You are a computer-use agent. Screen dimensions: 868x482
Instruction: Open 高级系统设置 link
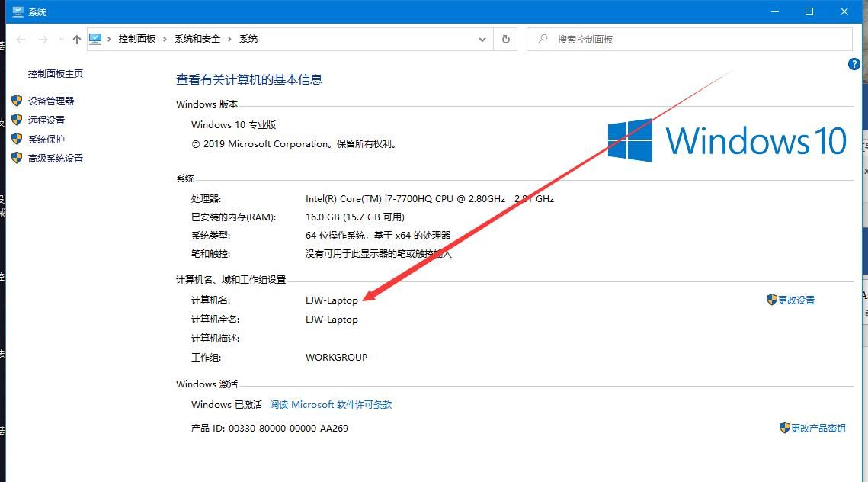tap(56, 159)
